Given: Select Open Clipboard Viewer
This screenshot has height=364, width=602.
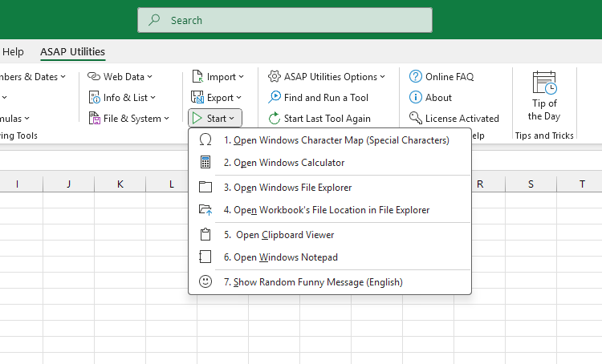Looking at the screenshot, I should click(x=330, y=235).
